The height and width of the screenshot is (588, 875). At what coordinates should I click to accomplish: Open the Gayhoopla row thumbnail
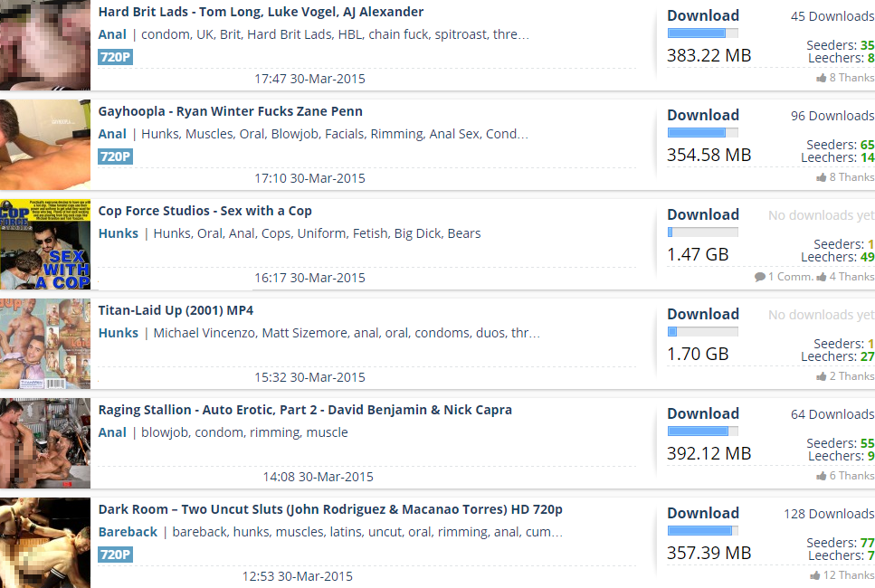(x=45, y=145)
